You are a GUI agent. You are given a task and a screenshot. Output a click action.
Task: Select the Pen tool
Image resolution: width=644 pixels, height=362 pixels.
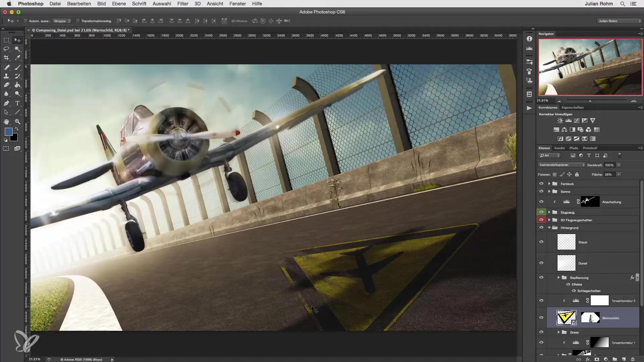(6, 103)
